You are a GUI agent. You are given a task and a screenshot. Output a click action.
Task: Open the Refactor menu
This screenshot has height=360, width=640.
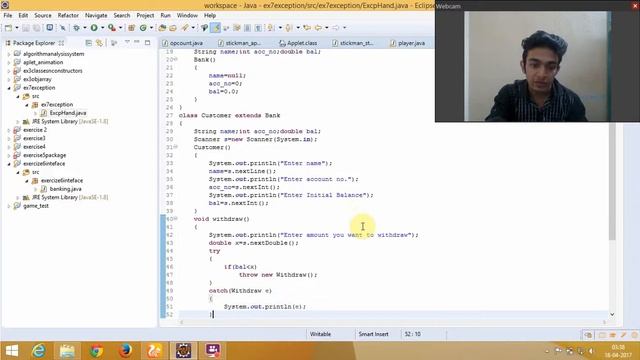(68, 16)
